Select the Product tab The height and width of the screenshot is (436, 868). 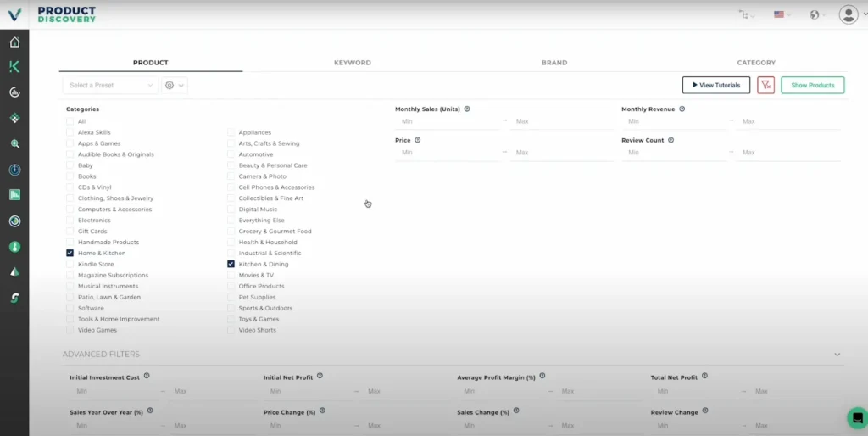tap(151, 63)
